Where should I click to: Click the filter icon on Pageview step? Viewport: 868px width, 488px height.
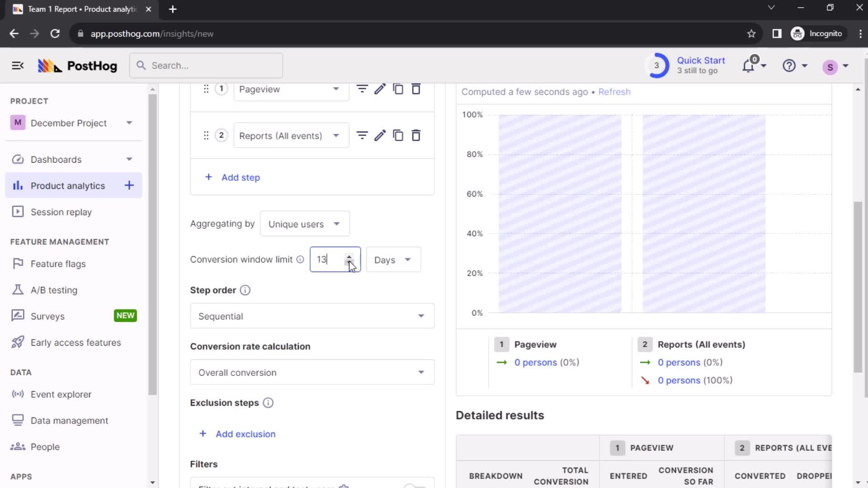pyautogui.click(x=362, y=89)
